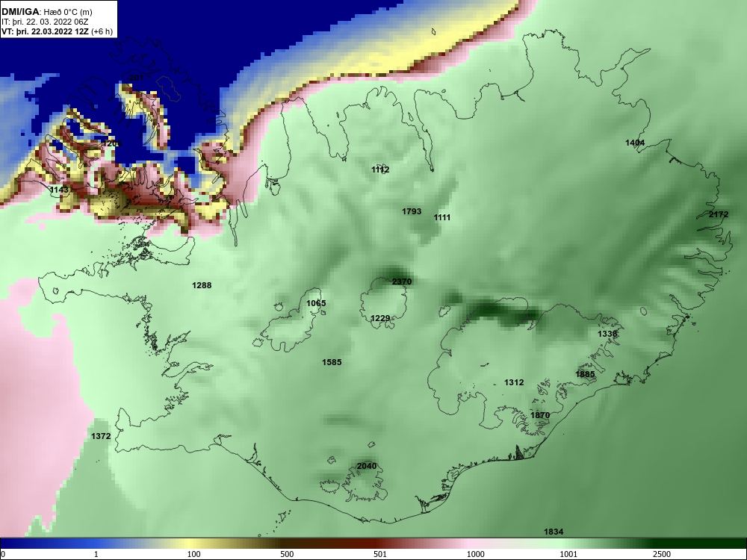The width and height of the screenshot is (747, 560).
Task: Click the 2172 value on east coast
Action: (x=719, y=214)
